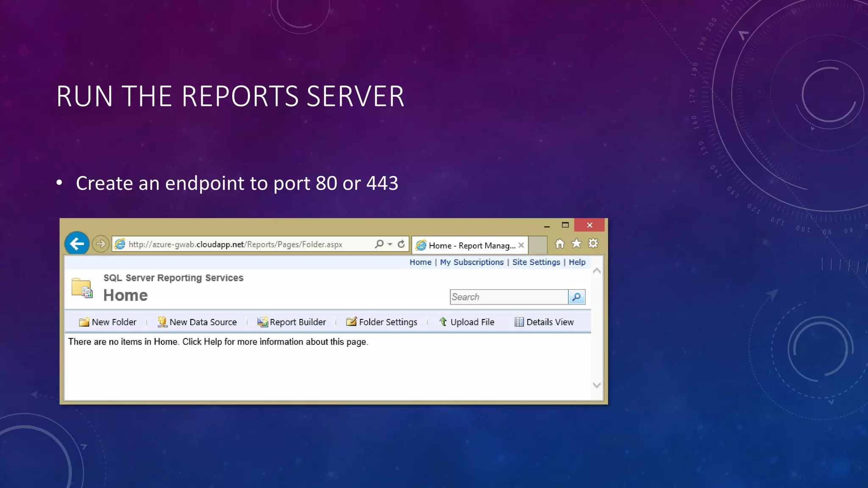Click the browser forward arrow button
This screenshot has width=868, height=488.
[x=100, y=244]
